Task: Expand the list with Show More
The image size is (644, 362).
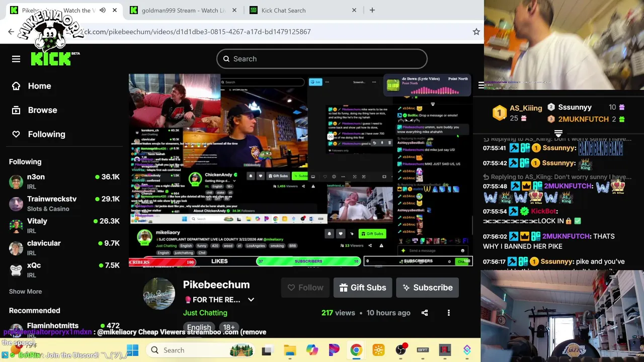Action: click(x=25, y=292)
